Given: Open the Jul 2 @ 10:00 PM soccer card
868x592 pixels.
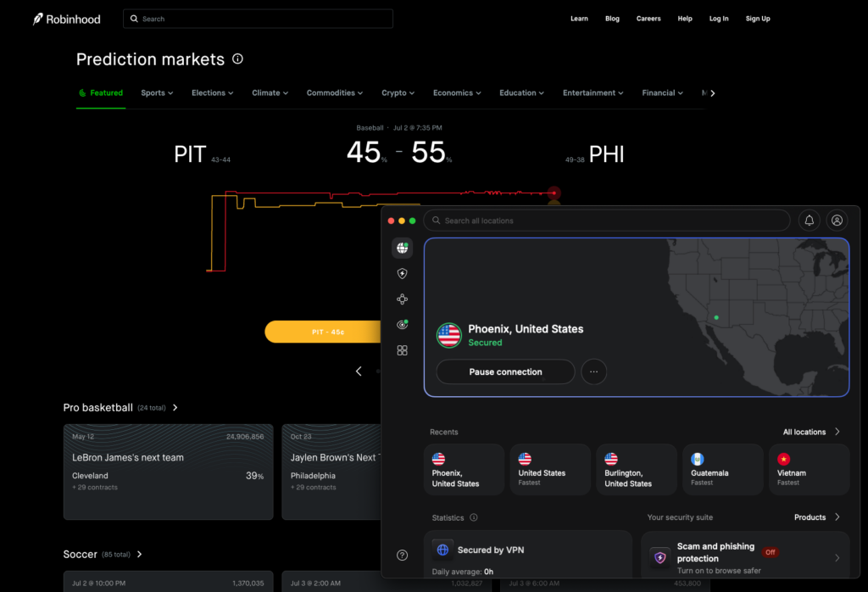Looking at the screenshot, I should [x=169, y=582].
